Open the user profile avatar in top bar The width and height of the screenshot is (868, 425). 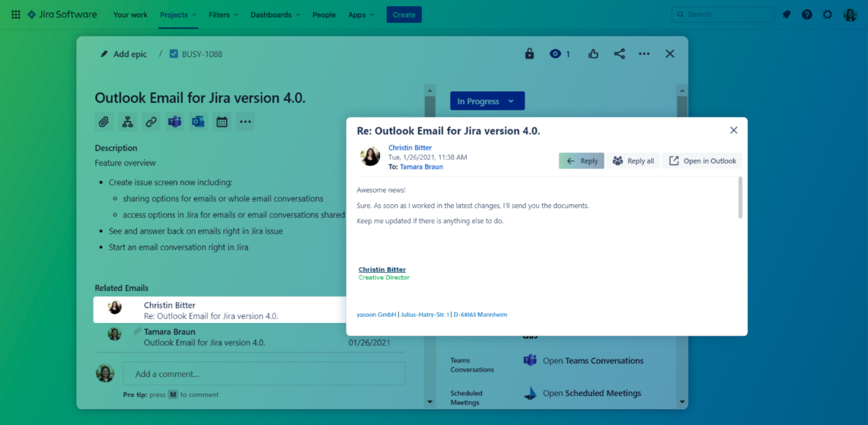[x=850, y=15]
